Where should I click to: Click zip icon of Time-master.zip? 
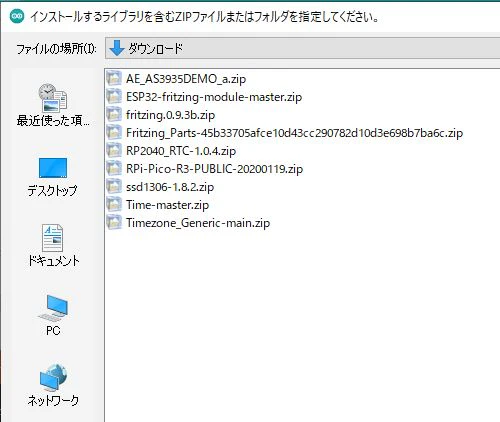114,205
